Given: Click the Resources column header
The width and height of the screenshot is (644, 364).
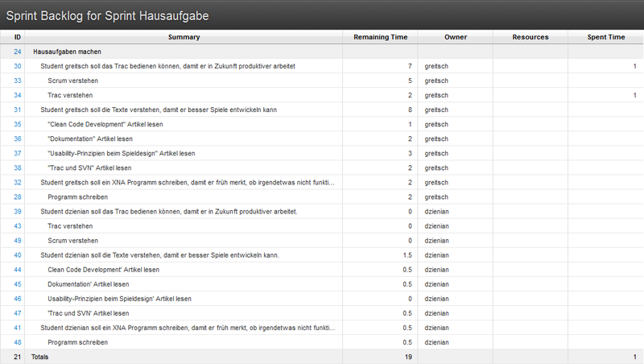Looking at the screenshot, I should coord(530,37).
